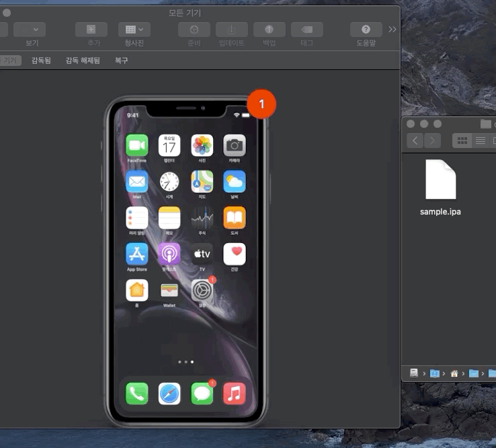Click Photos app icon on iPhone
Viewport: 496px width, 448px height.
point(202,145)
